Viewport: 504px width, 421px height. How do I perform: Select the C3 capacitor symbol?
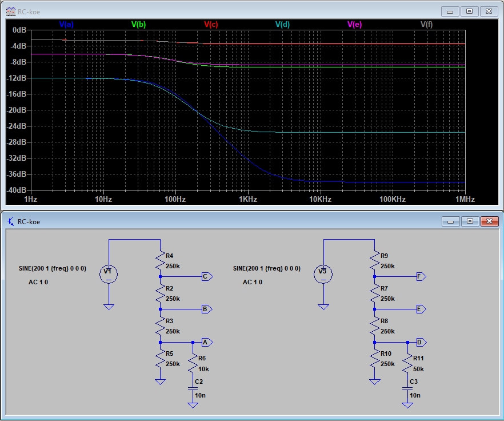click(407, 388)
